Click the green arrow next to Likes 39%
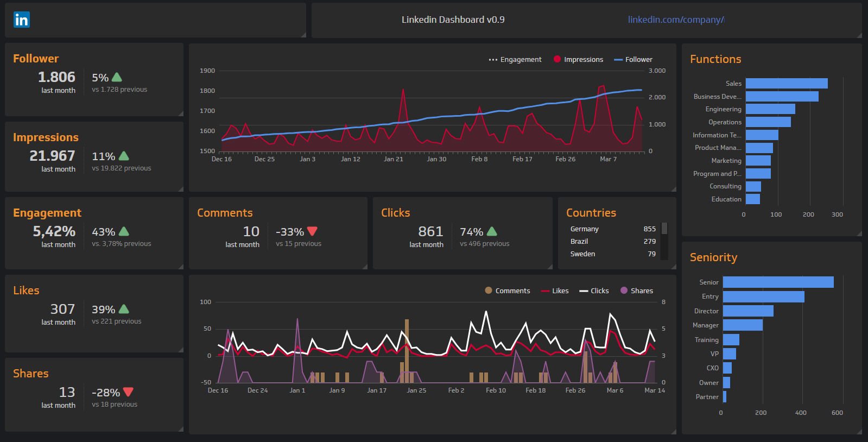868x442 pixels. pyautogui.click(x=124, y=310)
